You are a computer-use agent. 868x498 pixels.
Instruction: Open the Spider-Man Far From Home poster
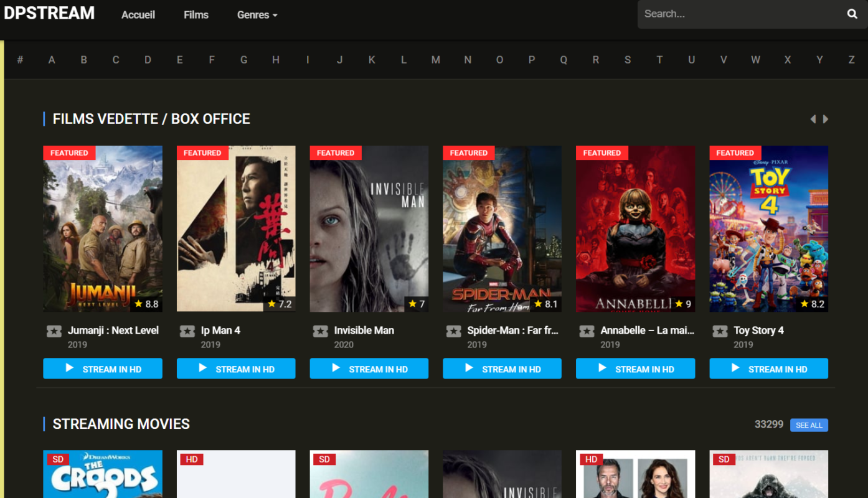502,228
